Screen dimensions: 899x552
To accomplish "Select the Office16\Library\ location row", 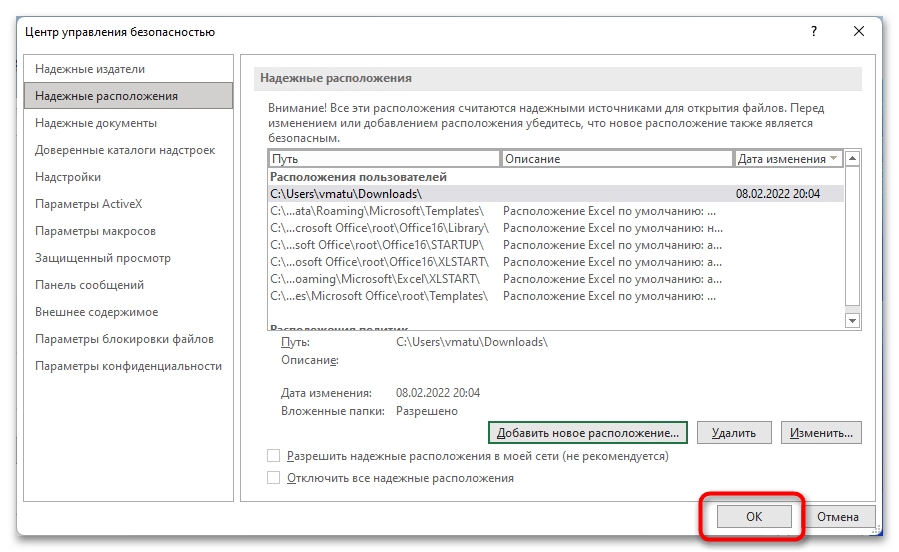I will [x=556, y=228].
